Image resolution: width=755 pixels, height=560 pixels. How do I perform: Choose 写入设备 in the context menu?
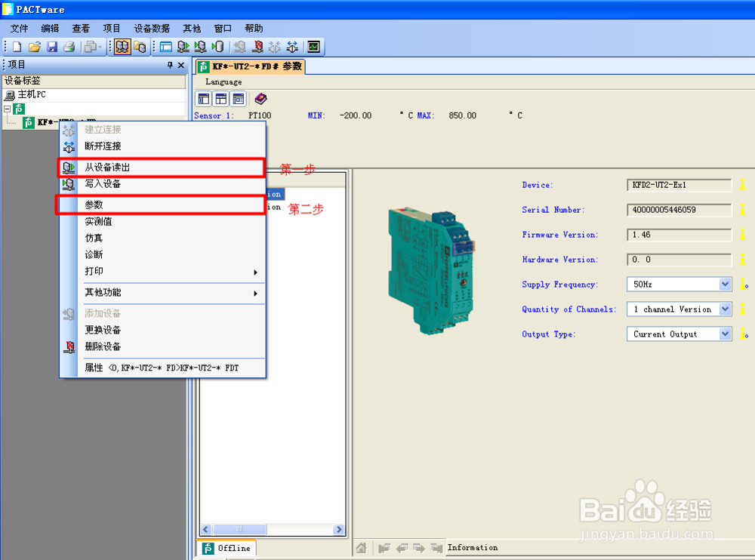point(163,183)
